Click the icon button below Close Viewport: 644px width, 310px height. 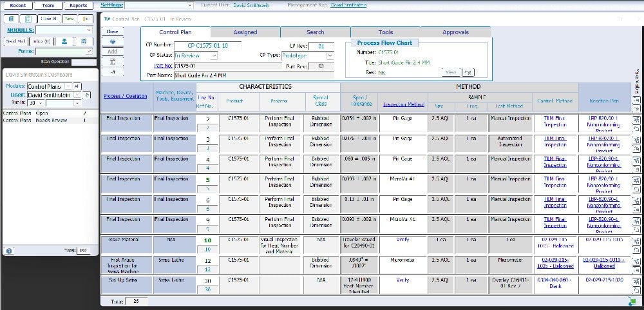[x=112, y=41]
